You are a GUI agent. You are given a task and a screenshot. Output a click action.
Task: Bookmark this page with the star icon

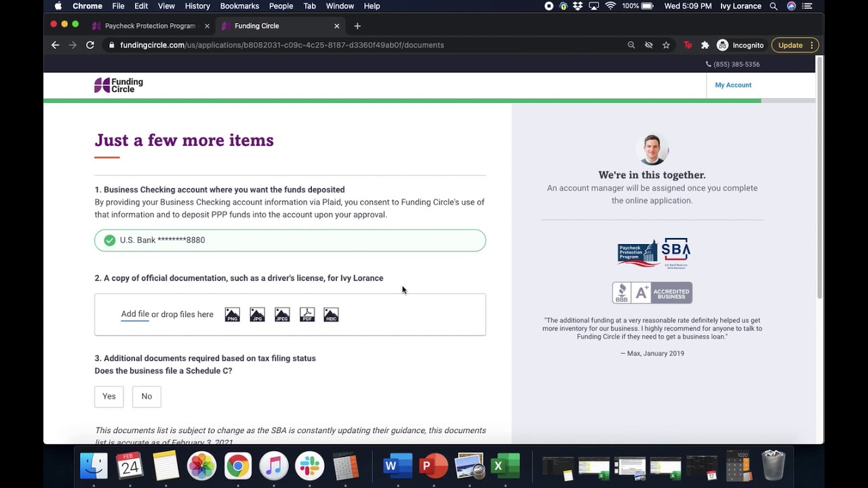click(666, 45)
